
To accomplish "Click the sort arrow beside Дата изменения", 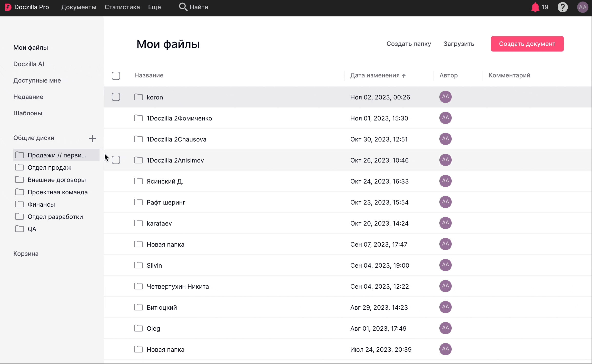I will [x=404, y=76].
